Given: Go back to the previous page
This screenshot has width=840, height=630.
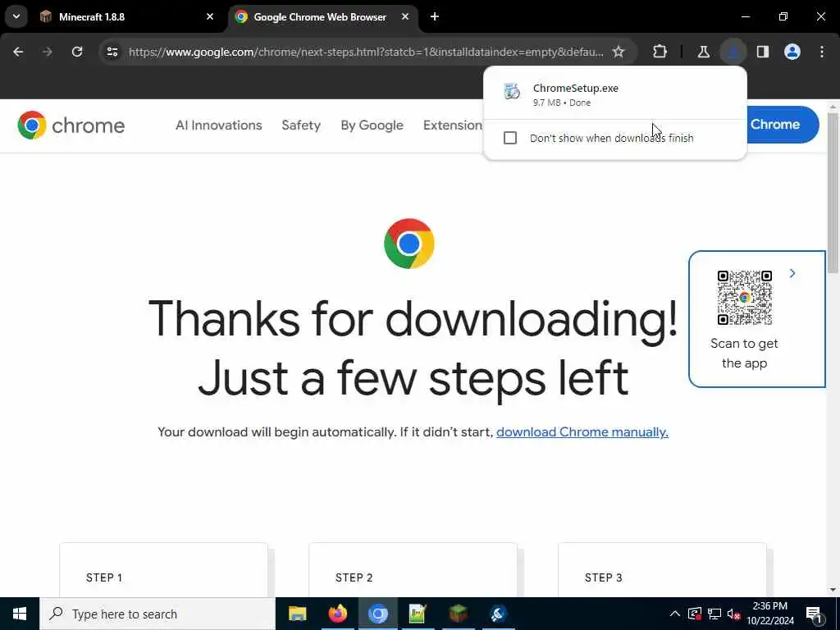Looking at the screenshot, I should (x=18, y=52).
